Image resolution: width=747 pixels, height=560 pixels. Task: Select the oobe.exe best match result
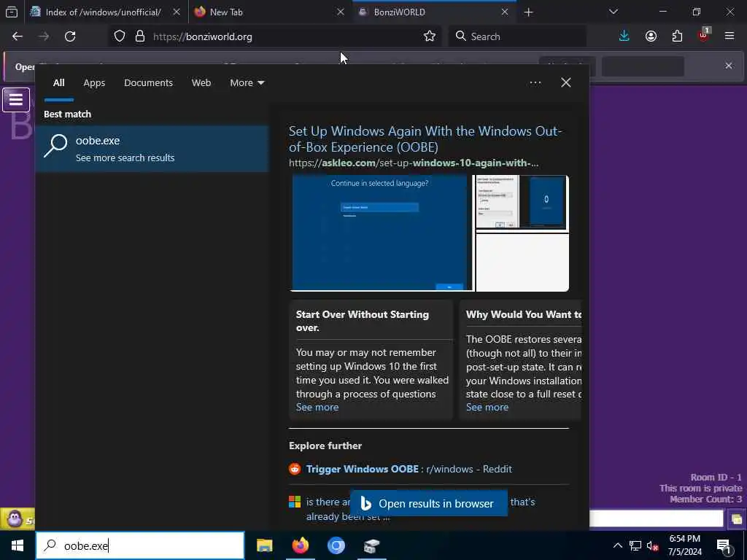(152, 149)
